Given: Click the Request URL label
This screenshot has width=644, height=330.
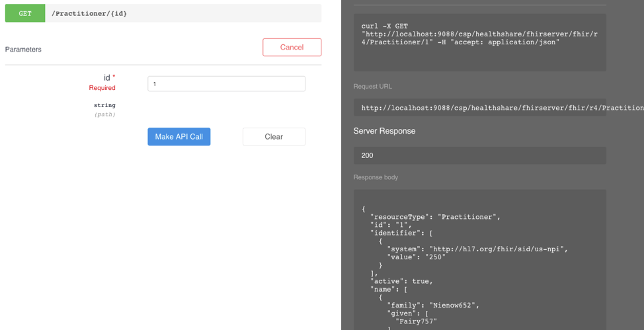Looking at the screenshot, I should click(x=372, y=87).
